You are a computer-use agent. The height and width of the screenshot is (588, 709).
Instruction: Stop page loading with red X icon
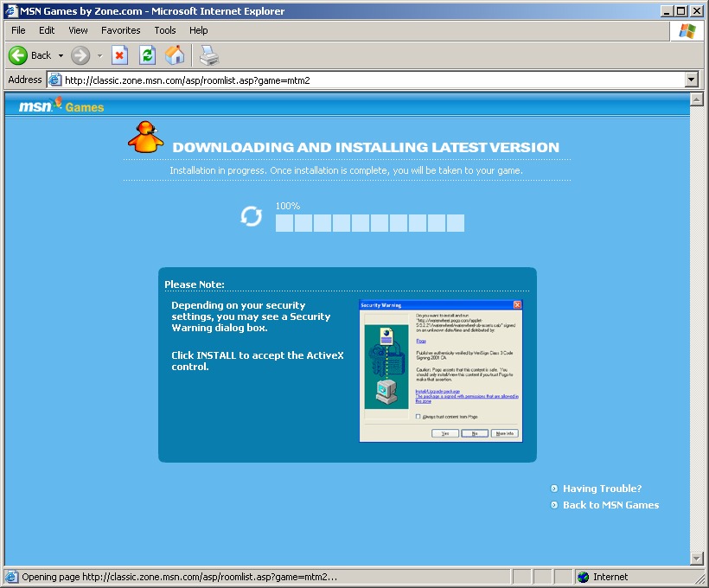[119, 55]
